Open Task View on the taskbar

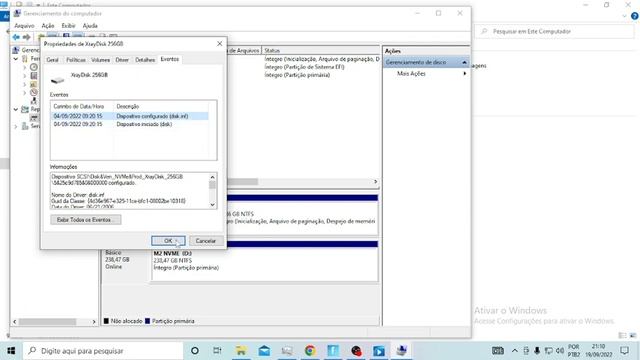click(x=217, y=351)
